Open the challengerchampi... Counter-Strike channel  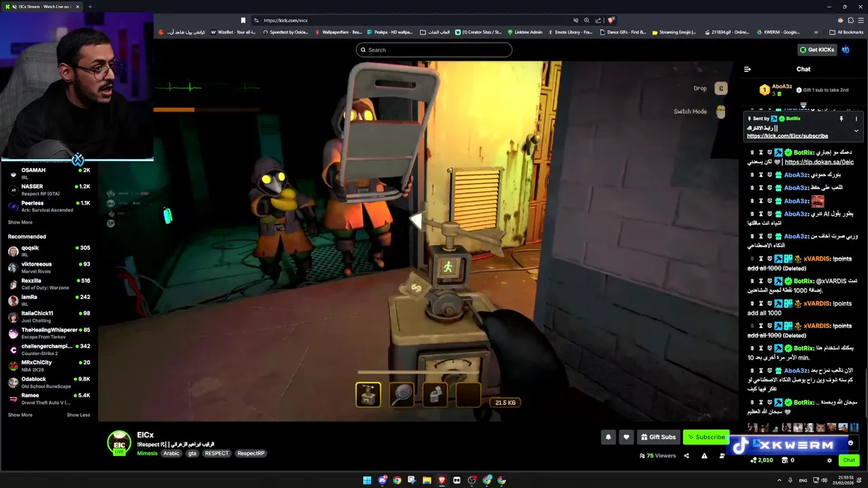click(49, 349)
